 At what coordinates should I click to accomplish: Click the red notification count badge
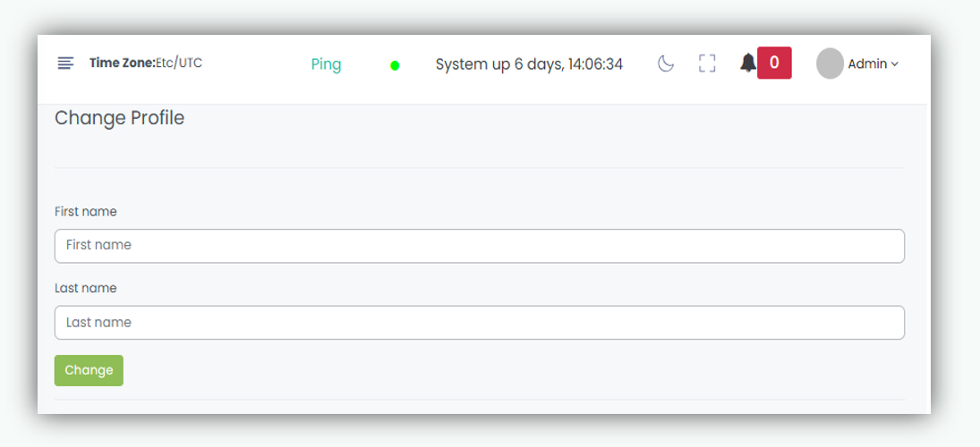(x=774, y=63)
